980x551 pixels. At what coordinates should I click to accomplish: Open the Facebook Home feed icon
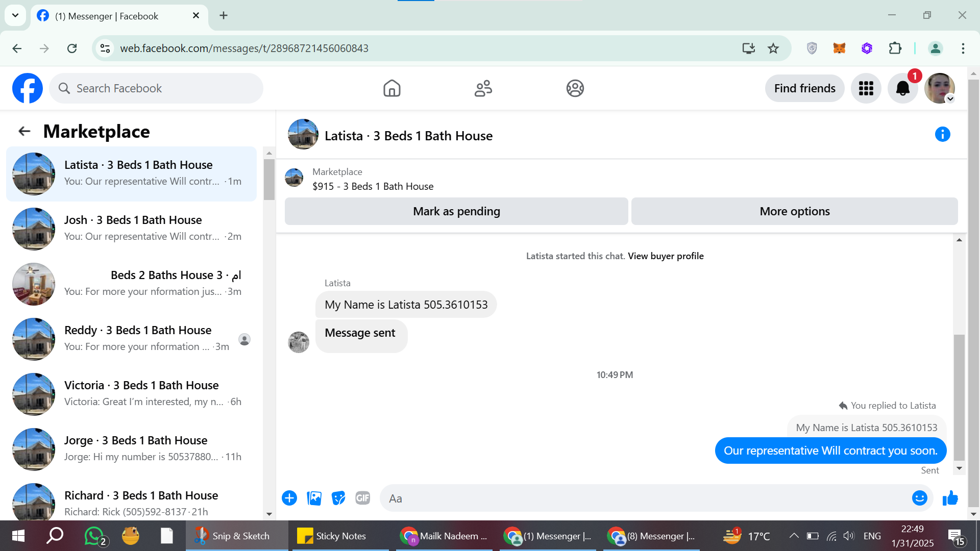pyautogui.click(x=392, y=88)
